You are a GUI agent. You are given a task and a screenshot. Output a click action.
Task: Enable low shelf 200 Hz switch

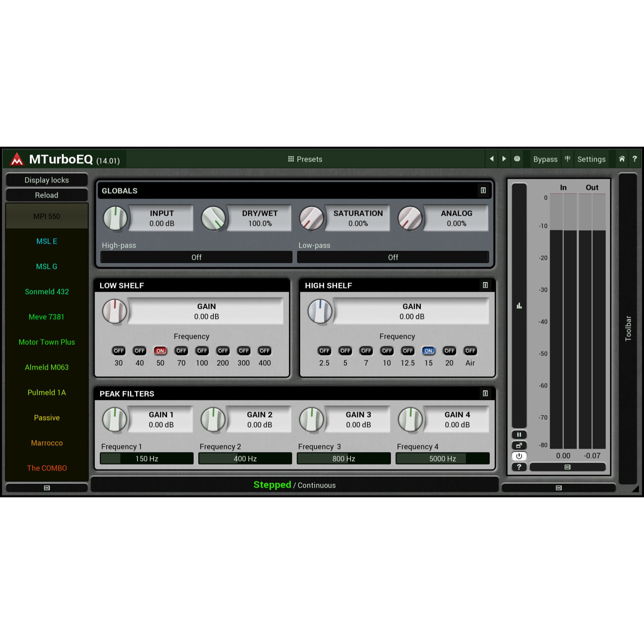coord(223,351)
